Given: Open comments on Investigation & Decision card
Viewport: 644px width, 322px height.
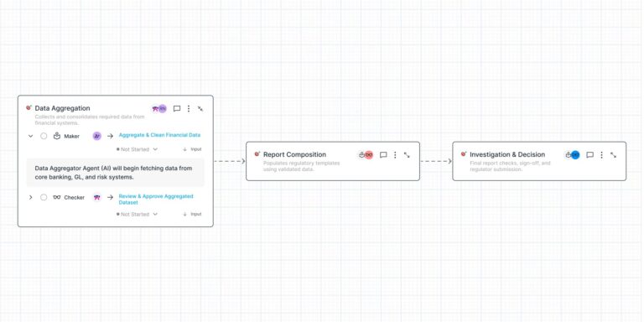Looking at the screenshot, I should click(589, 155).
